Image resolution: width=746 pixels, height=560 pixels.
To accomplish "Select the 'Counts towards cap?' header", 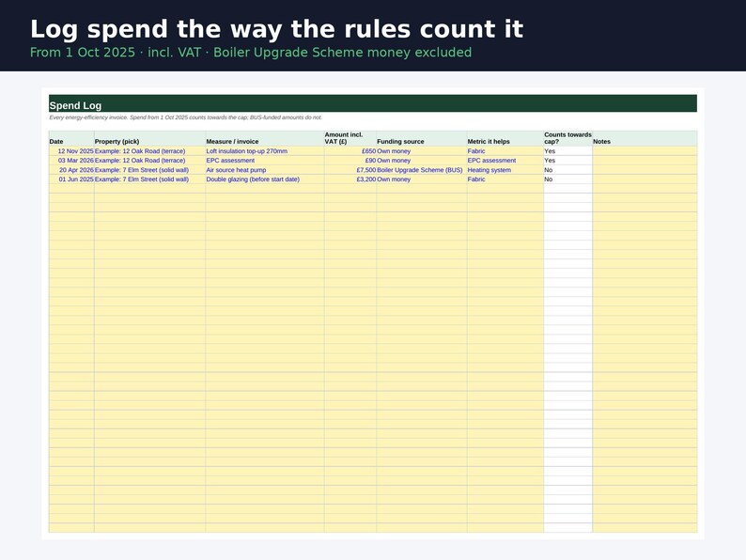I will (x=568, y=138).
